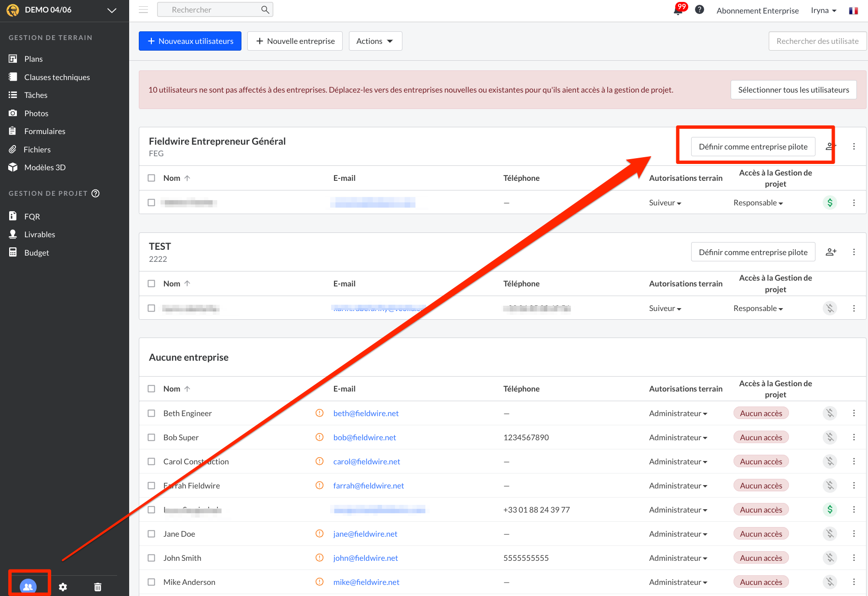Expand the Actions dropdown
This screenshot has width=868, height=596.
click(x=375, y=41)
